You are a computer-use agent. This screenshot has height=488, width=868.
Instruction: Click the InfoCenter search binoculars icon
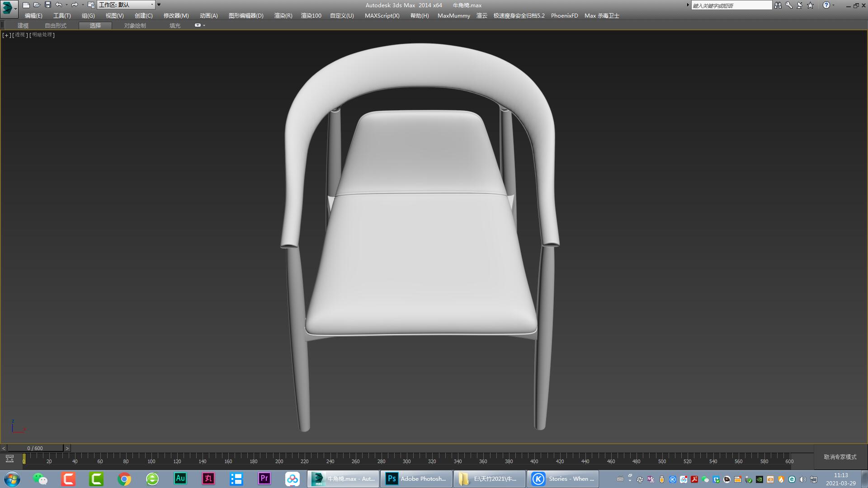click(x=778, y=5)
